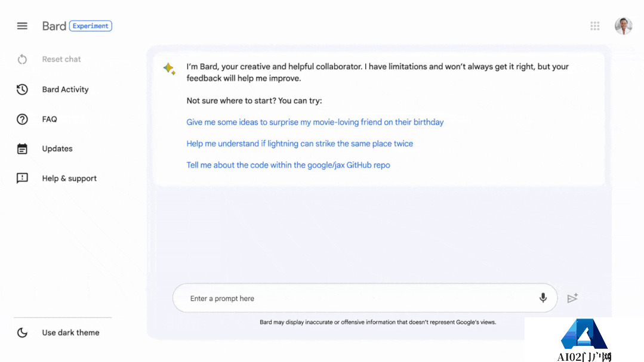Click the Bard logo text
This screenshot has width=644, height=362.
click(x=54, y=26)
